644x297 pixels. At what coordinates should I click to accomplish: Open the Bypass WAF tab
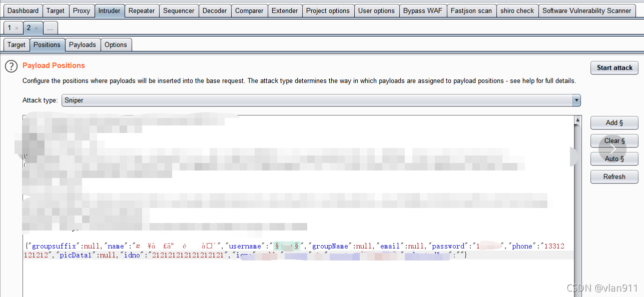tap(423, 10)
